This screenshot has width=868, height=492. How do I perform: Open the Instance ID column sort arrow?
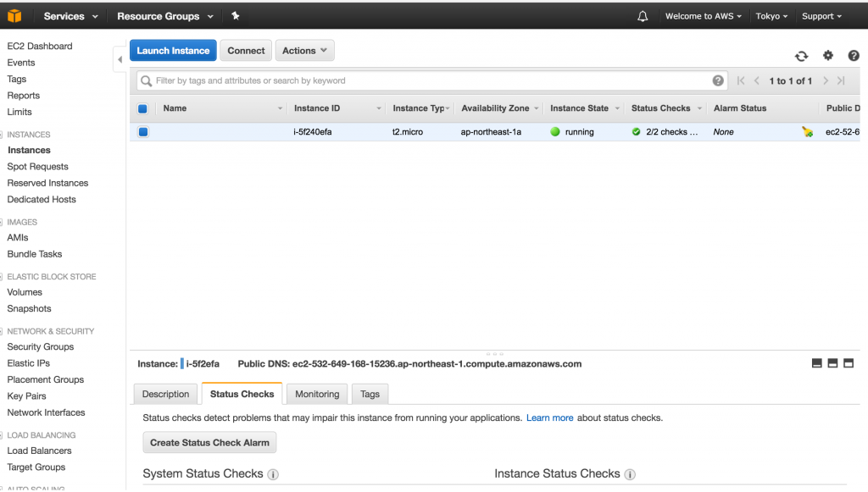point(379,108)
